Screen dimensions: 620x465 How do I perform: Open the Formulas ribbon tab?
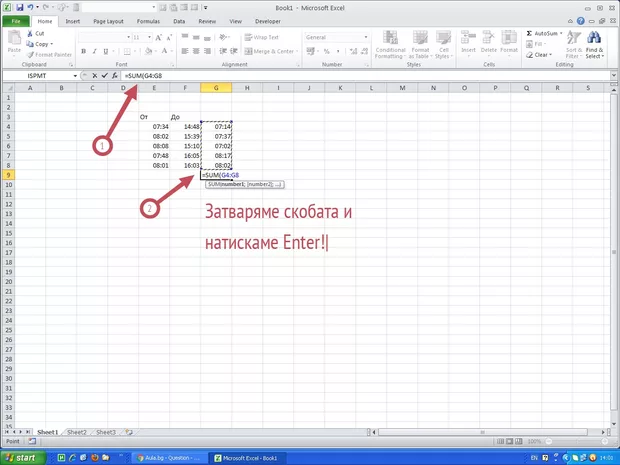click(x=148, y=21)
